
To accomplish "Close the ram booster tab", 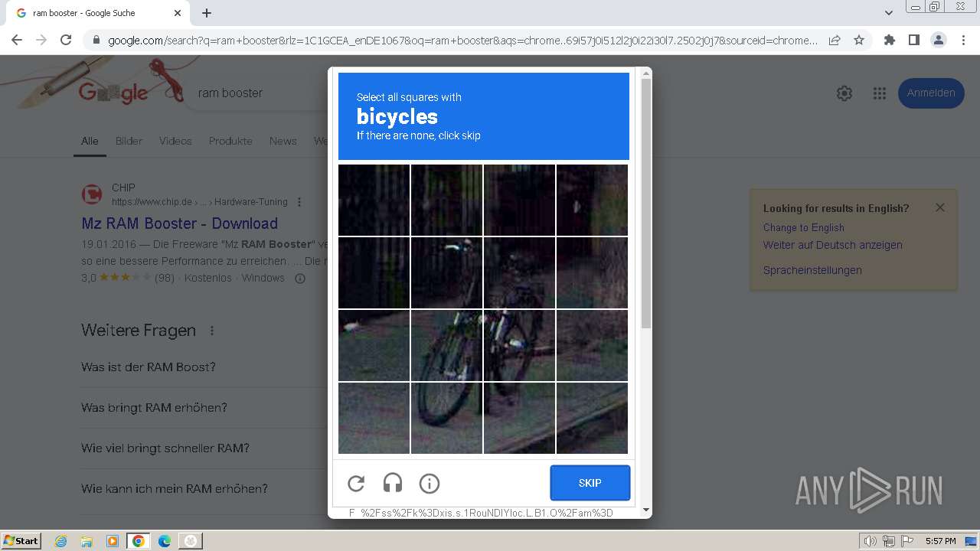I will point(178,13).
